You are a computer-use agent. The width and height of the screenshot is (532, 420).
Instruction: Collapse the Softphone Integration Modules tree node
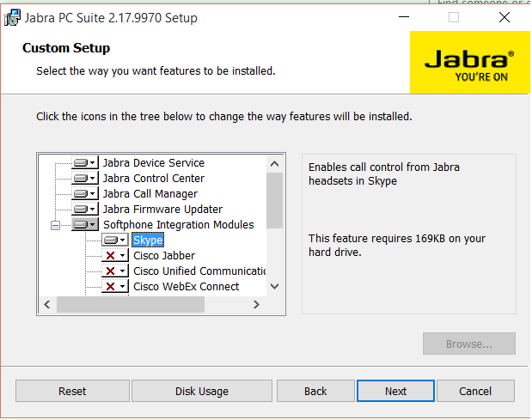(x=55, y=225)
